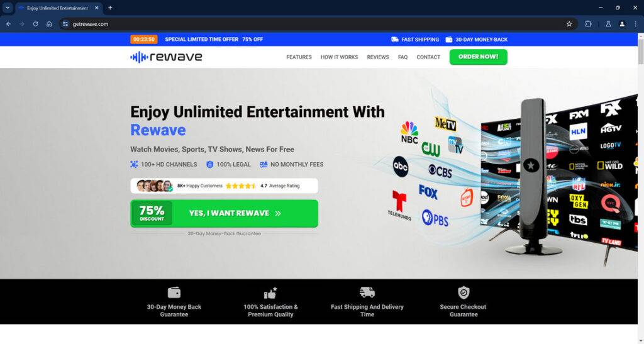Image resolution: width=644 pixels, height=344 pixels.
Task: Click the NO MONTHLY FEES icon
Action: pyautogui.click(x=264, y=164)
